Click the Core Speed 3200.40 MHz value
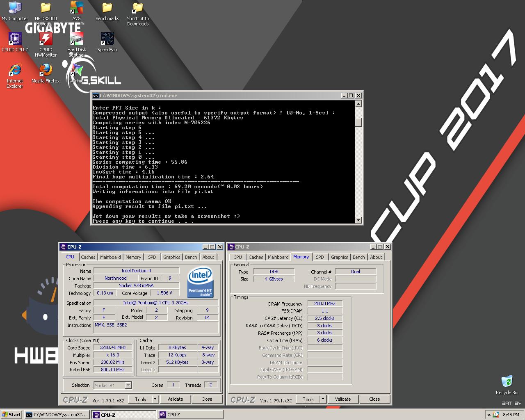Viewport: 525px width, 420px height. [x=113, y=347]
